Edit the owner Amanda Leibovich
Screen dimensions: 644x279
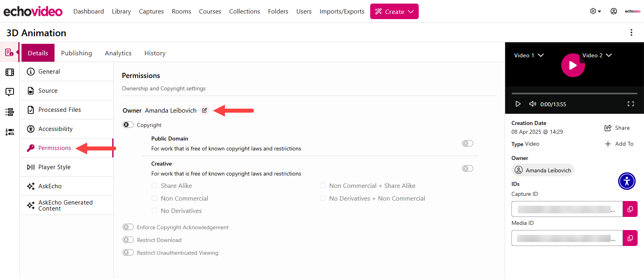(204, 111)
